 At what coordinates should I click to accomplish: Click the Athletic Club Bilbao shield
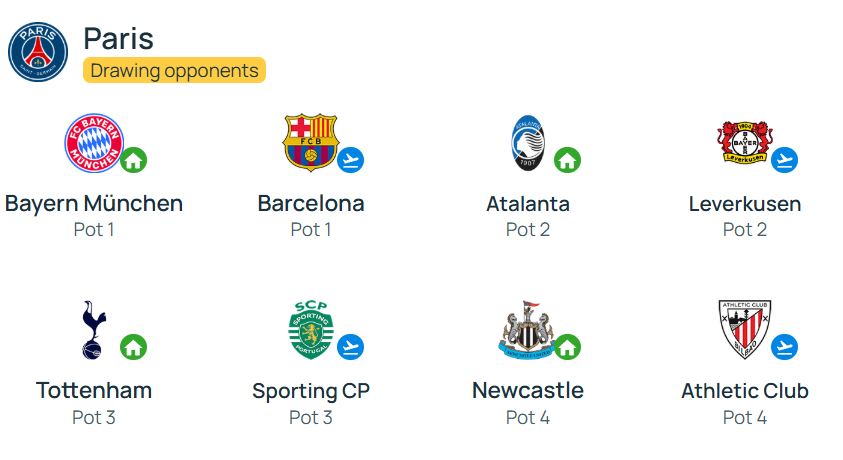click(745, 330)
